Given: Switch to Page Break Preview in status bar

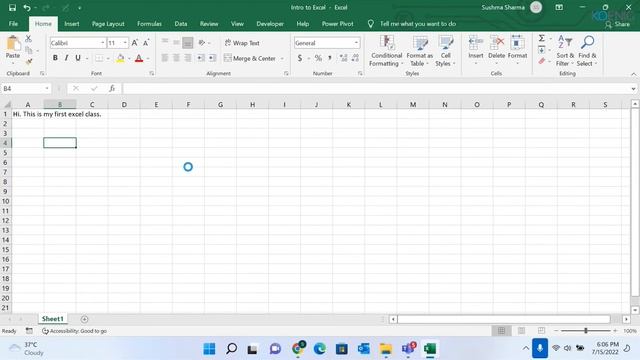Looking at the screenshot, I should click(541, 331).
